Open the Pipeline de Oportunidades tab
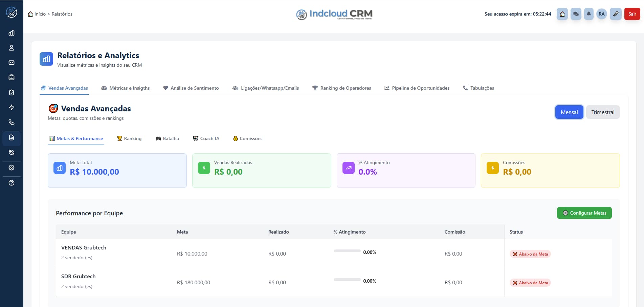Screen dimensions: 644x307 tap(417, 88)
